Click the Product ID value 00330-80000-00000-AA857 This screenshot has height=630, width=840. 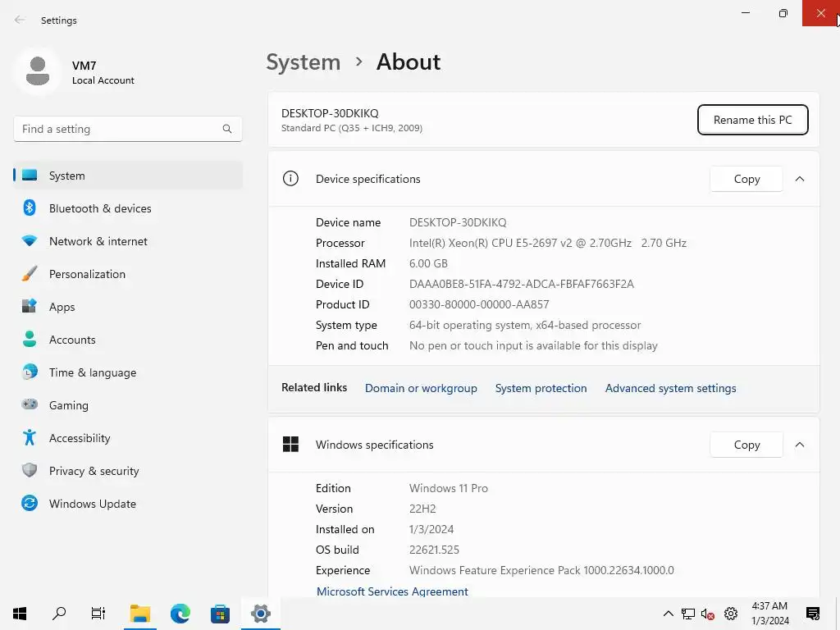479,305
